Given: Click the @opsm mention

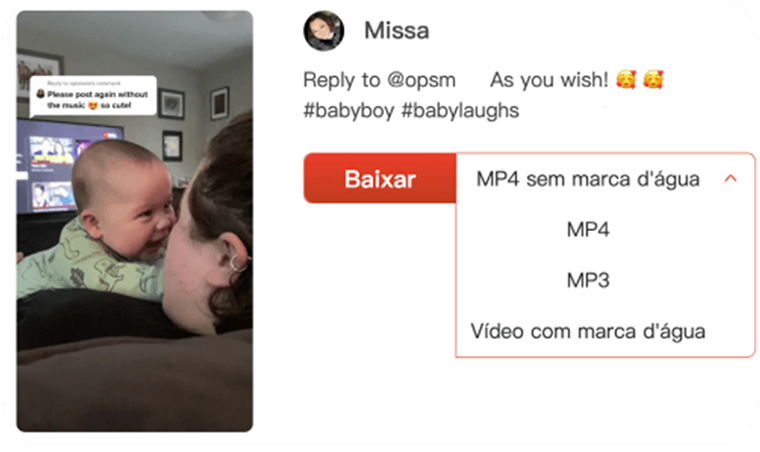Looking at the screenshot, I should coord(421,80).
